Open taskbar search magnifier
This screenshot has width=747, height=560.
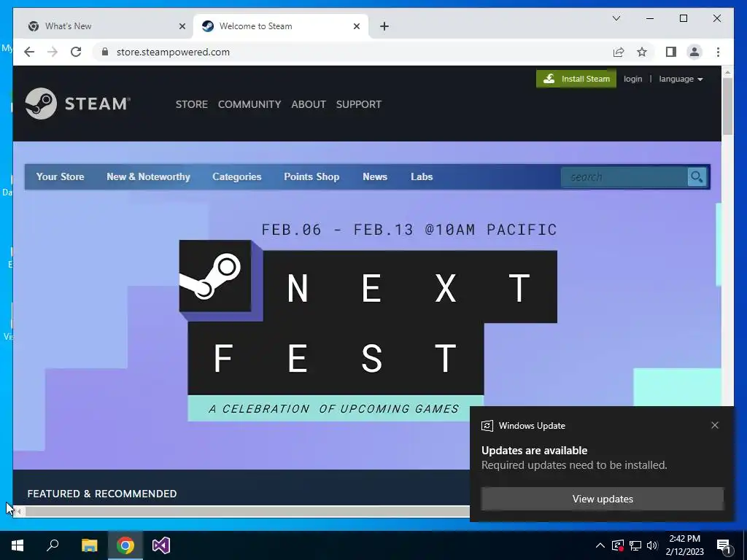[53, 545]
